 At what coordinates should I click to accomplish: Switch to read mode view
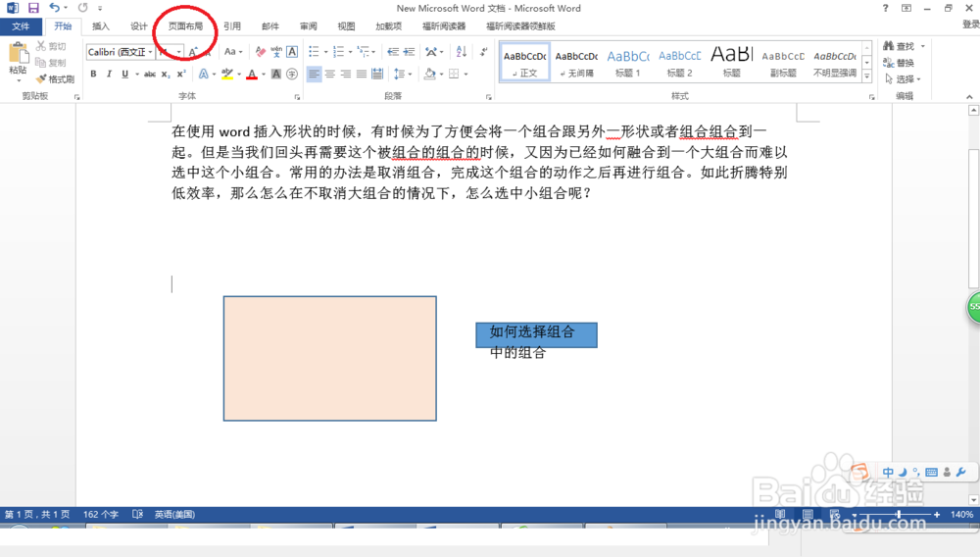(x=780, y=514)
